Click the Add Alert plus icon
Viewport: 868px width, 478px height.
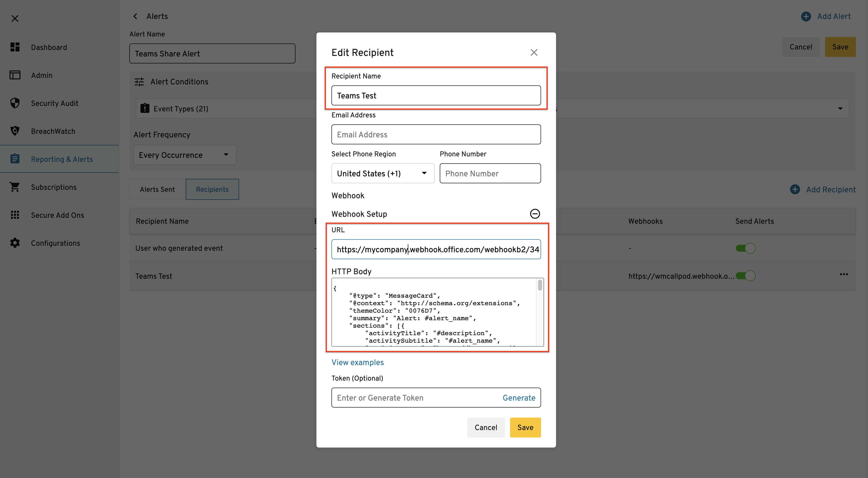(x=806, y=16)
